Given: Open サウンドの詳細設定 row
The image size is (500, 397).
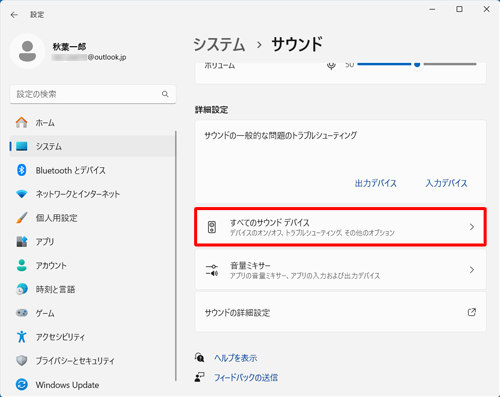Looking at the screenshot, I should [340, 312].
